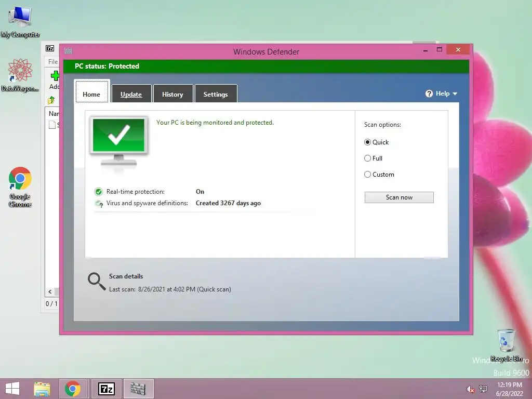
Task: Switch to the Home tab
Action: (x=91, y=92)
